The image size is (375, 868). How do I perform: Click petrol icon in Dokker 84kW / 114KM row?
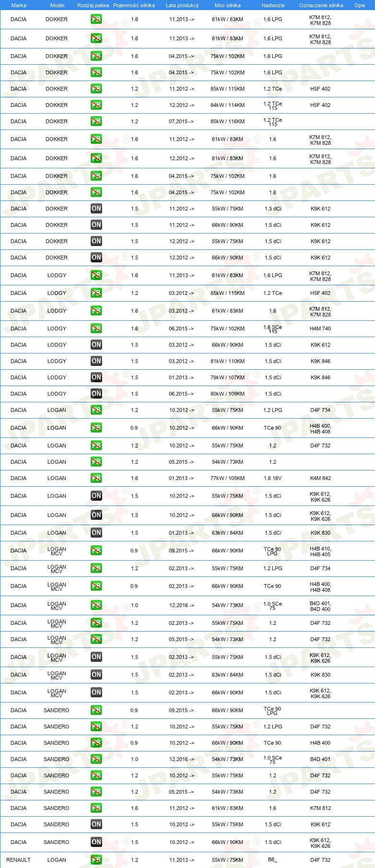tap(96, 105)
